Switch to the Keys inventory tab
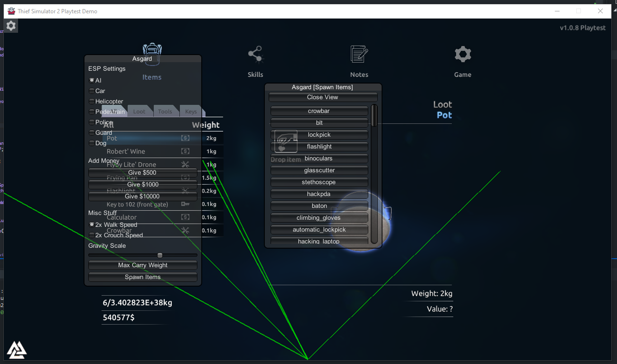617x364 pixels. (x=191, y=112)
